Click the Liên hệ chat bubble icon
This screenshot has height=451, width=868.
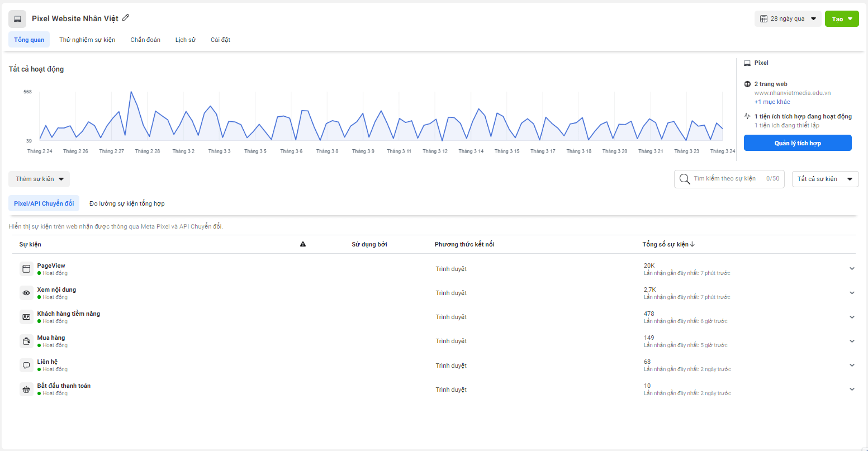[x=26, y=365]
